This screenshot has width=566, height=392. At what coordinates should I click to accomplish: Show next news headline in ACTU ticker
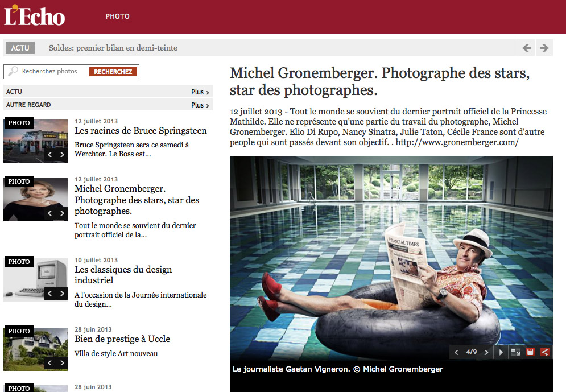click(x=544, y=48)
